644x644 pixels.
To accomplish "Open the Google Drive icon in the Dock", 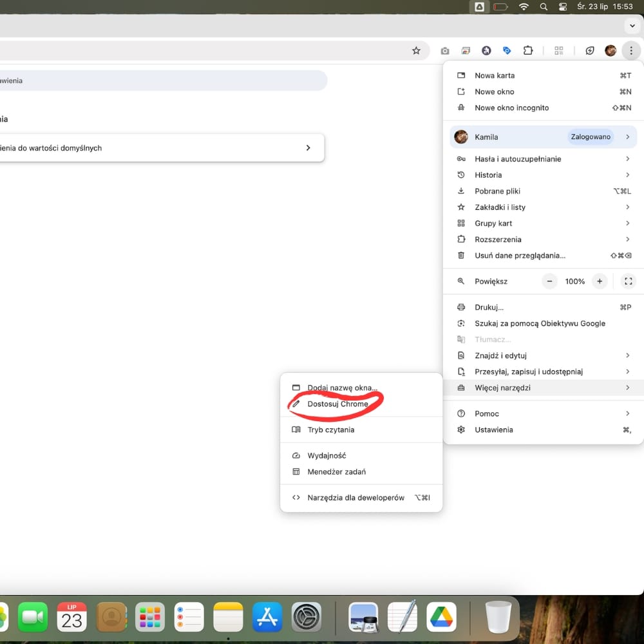I will pyautogui.click(x=441, y=618).
